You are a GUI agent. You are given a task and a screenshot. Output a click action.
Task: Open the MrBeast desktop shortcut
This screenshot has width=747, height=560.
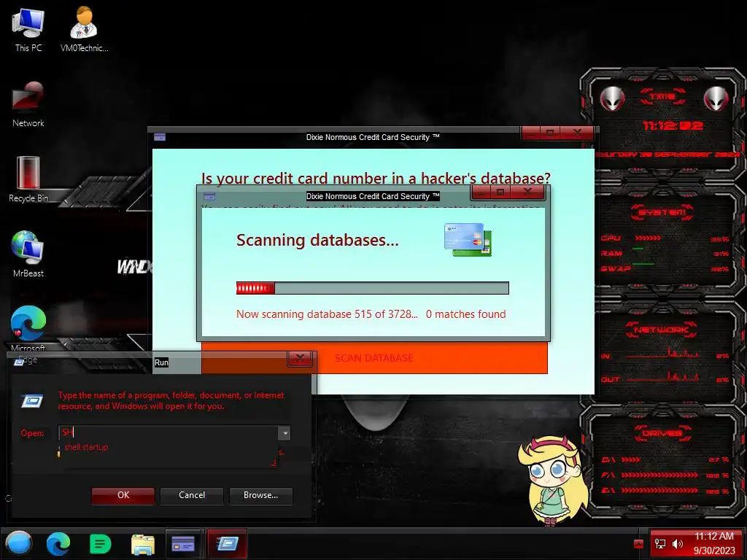28,254
